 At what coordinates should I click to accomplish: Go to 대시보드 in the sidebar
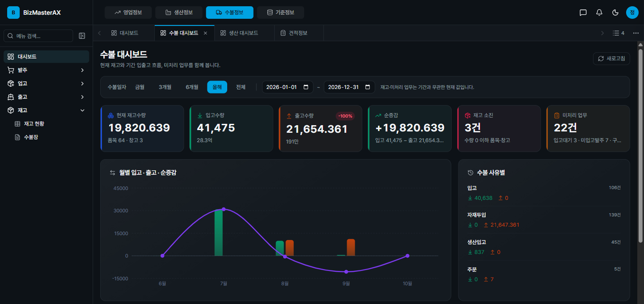(x=47, y=57)
